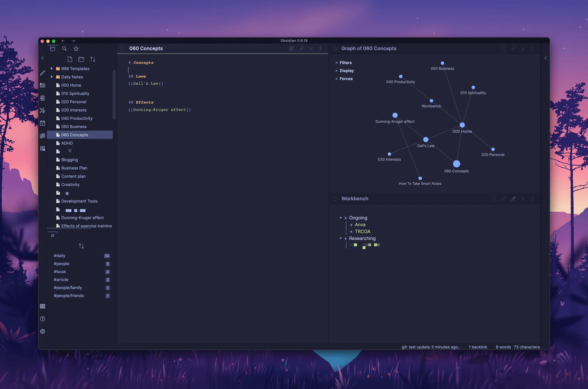This screenshot has width=588, height=389.
Task: Collapse the Ongoing list in Workbench
Action: click(341, 218)
